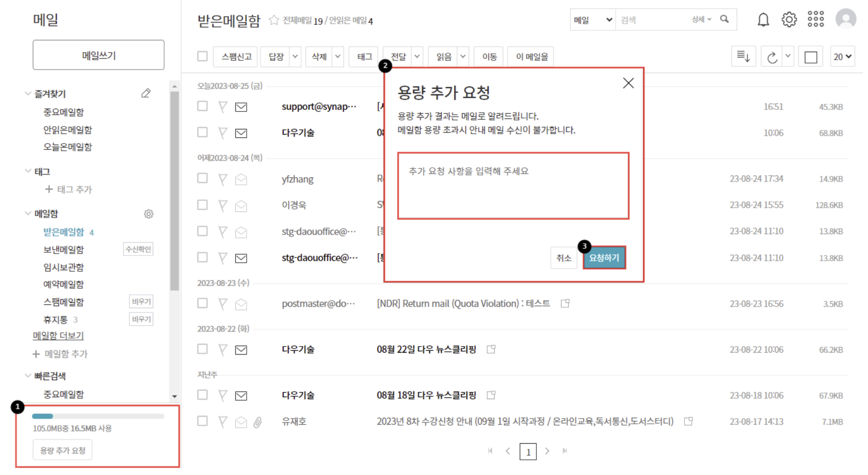Select 임시보관함 in the sidebar
868x475 pixels.
pyautogui.click(x=64, y=267)
